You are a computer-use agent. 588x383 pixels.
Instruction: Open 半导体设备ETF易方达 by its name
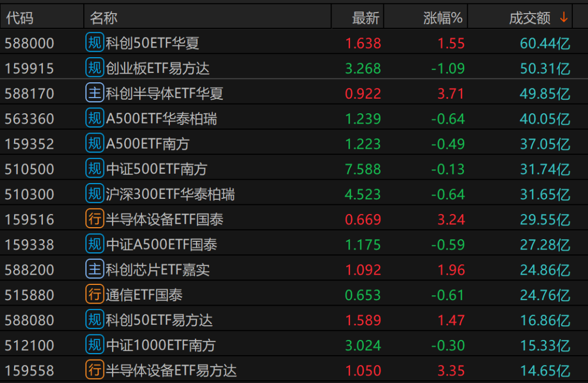tap(171, 370)
